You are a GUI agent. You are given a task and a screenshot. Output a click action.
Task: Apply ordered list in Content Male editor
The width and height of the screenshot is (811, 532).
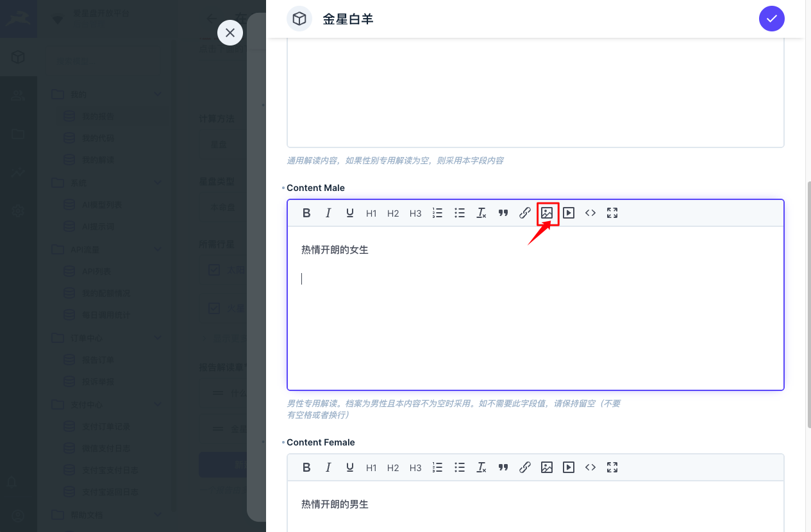[x=437, y=213]
